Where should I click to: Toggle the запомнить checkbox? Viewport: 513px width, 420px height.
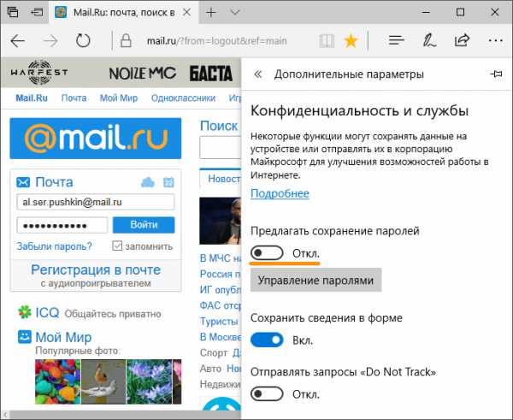pos(117,245)
